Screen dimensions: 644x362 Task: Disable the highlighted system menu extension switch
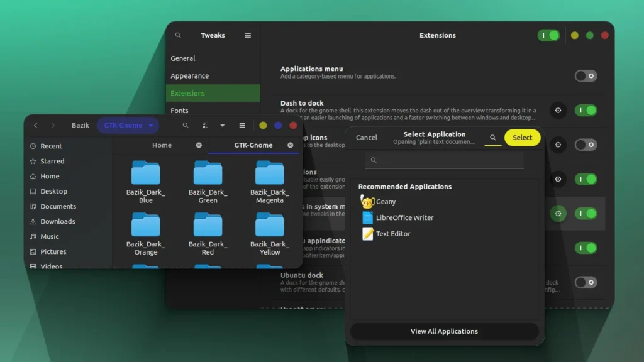(x=586, y=214)
